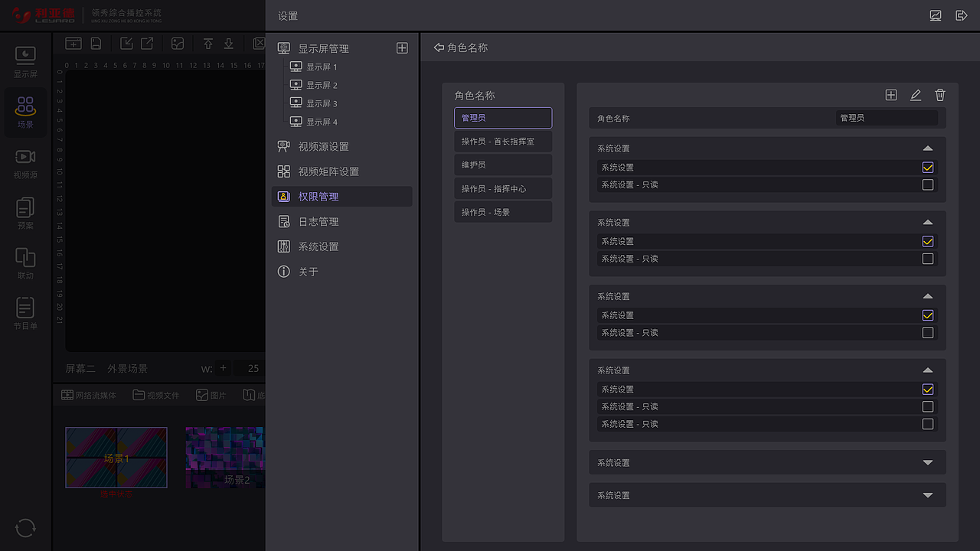Collapse the first 系统设置 permission group
This screenshot has width=980, height=551.
coord(927,148)
